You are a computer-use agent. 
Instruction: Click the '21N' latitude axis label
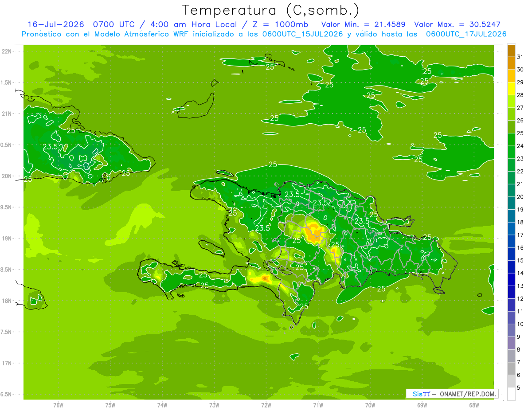pyautogui.click(x=7, y=114)
